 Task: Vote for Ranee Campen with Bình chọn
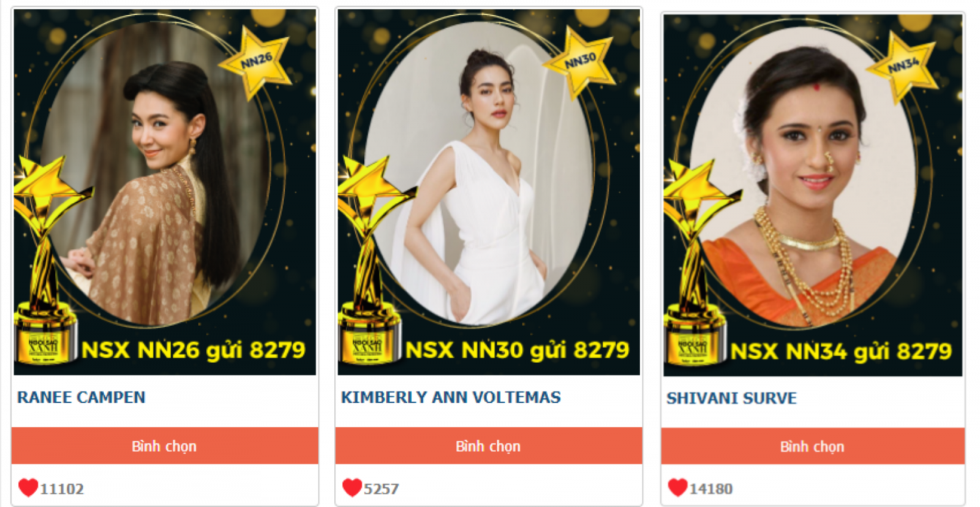pos(165,446)
